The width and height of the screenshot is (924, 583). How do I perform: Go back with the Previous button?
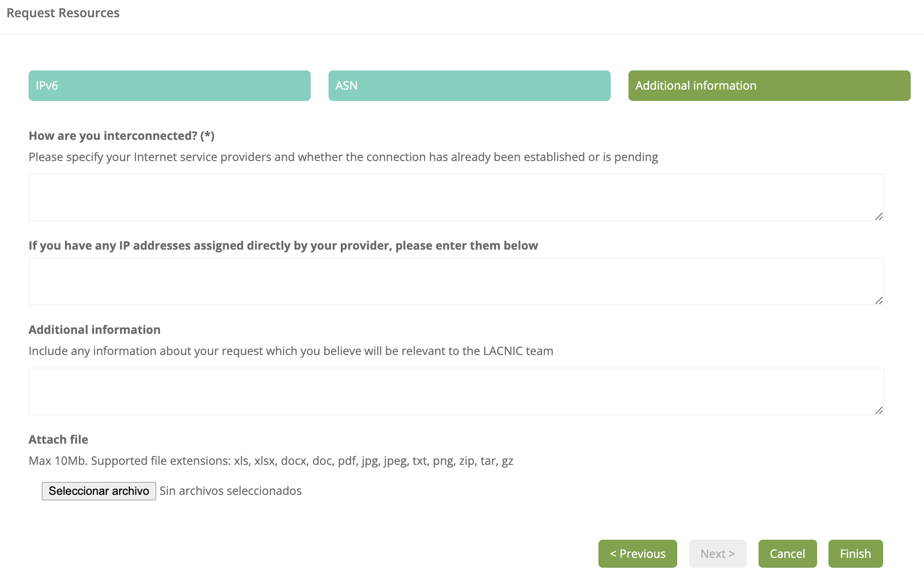(x=637, y=554)
